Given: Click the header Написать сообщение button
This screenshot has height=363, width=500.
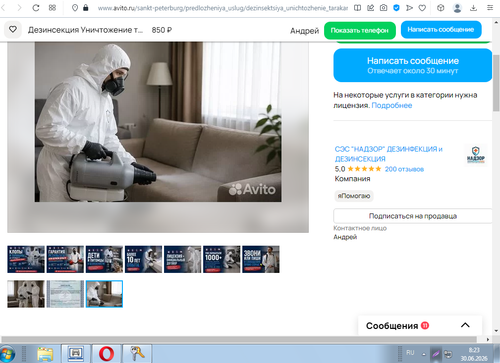Looking at the screenshot, I should 441,30.
